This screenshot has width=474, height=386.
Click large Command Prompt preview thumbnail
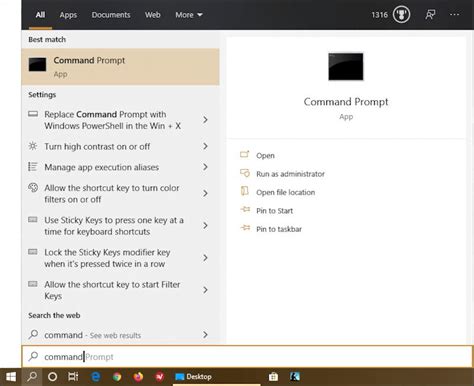tap(346, 67)
